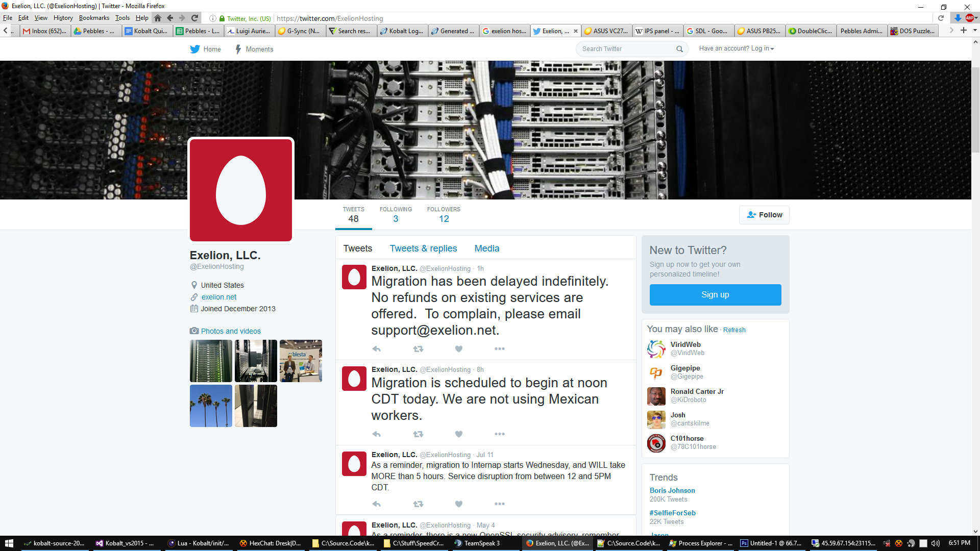
Task: Open the exelion.net profile link
Action: [219, 297]
